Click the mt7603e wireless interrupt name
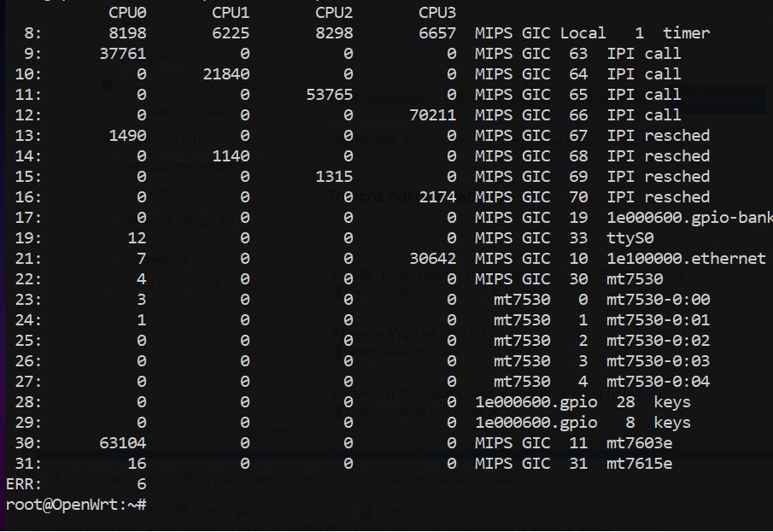This screenshot has width=773, height=532. 639,443
